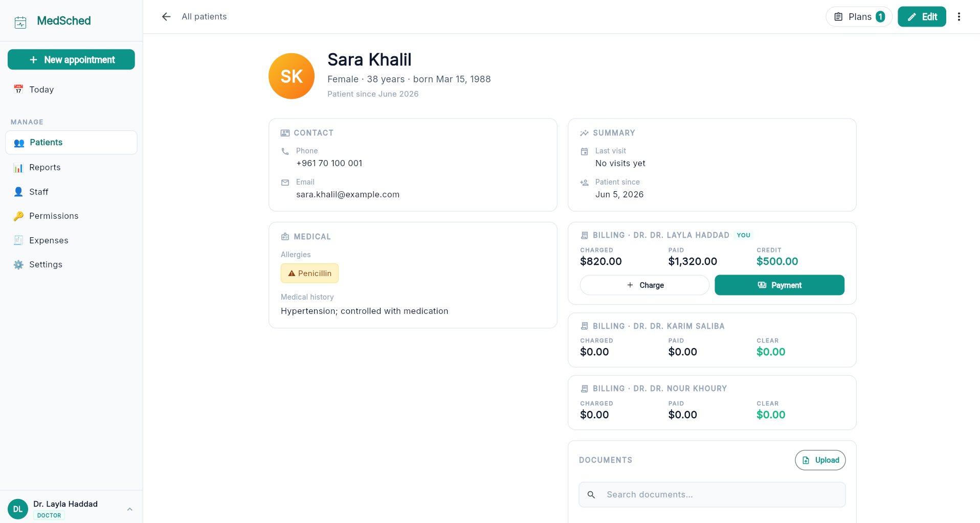Click the Summary trend icon
The width and height of the screenshot is (980, 523).
point(584,133)
